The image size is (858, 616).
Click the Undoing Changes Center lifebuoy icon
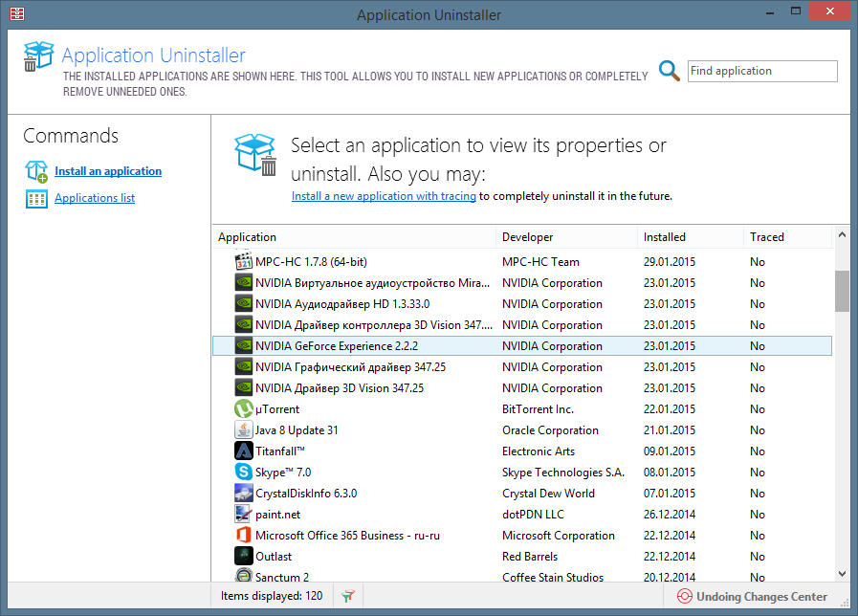tap(685, 596)
